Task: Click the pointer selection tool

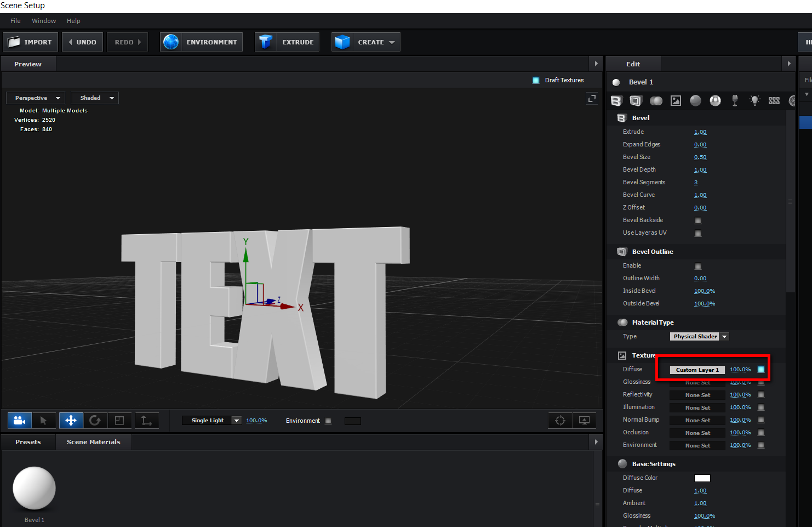Action: (x=43, y=421)
